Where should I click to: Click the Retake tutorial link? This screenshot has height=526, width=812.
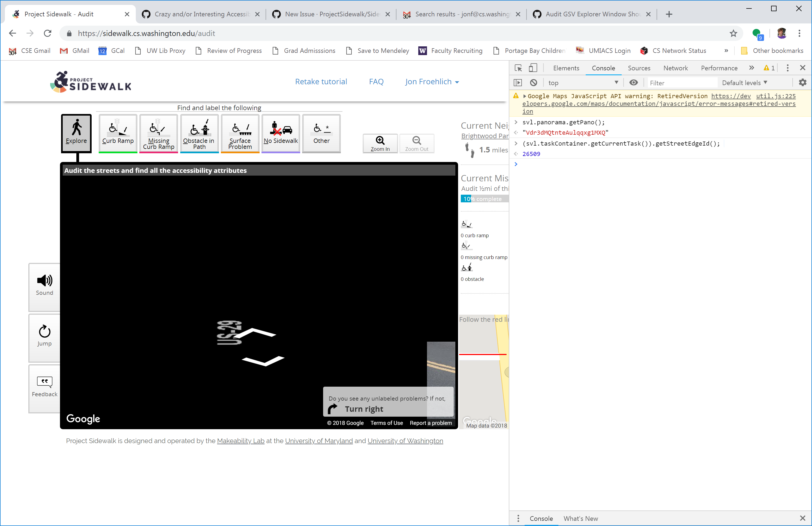coord(321,82)
